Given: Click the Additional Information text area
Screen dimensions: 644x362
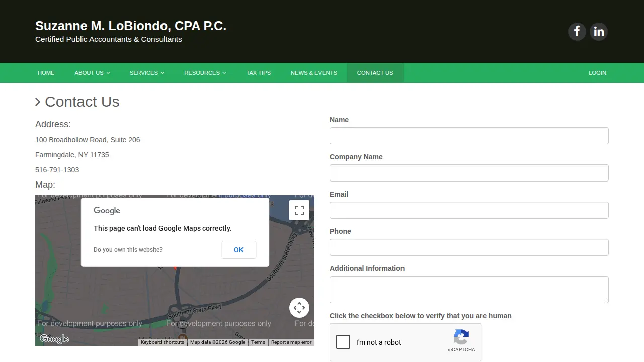Looking at the screenshot, I should point(469,290).
